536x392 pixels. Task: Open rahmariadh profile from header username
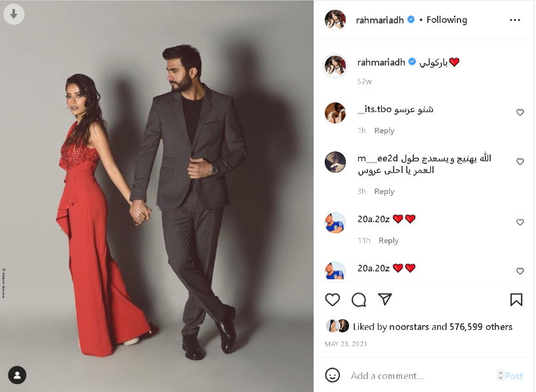pos(380,20)
